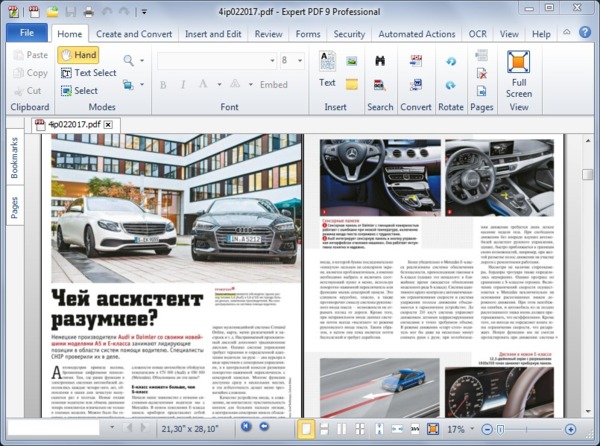The width and height of the screenshot is (600, 446).
Task: Click the new PDF icon in quick access toolbar
Action: click(x=34, y=12)
